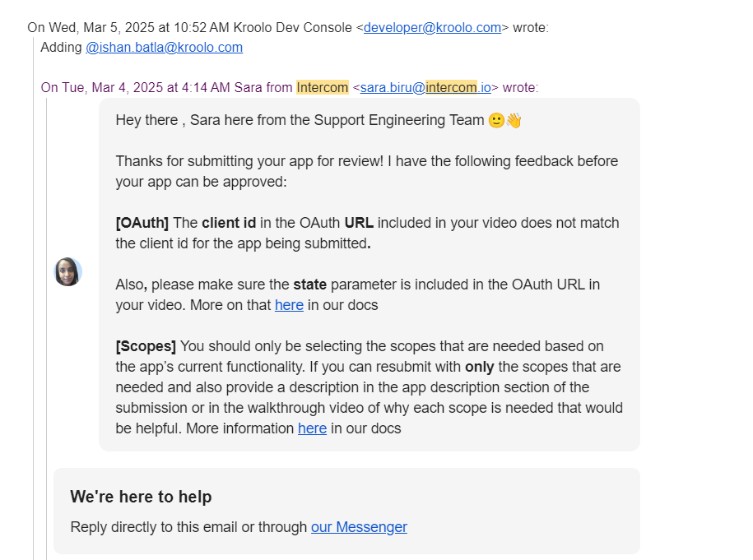Click the 'We're here to help' heading
This screenshot has height=560, width=753.
pos(141,497)
